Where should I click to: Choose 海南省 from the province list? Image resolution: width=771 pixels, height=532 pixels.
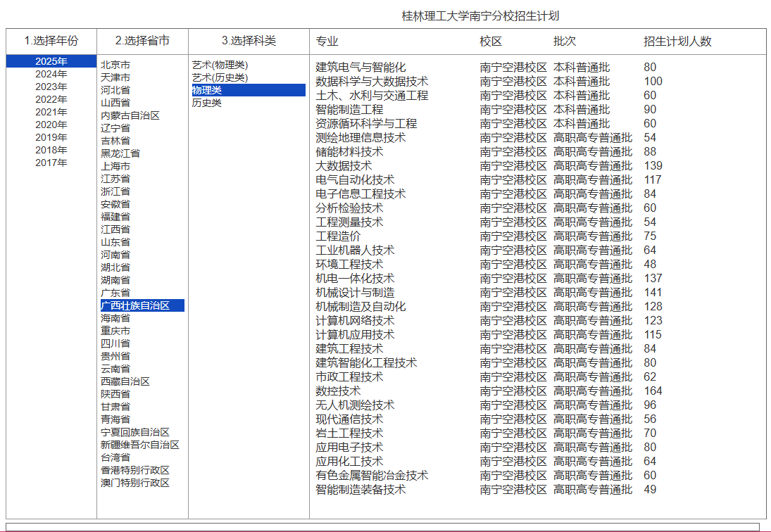pyautogui.click(x=115, y=318)
